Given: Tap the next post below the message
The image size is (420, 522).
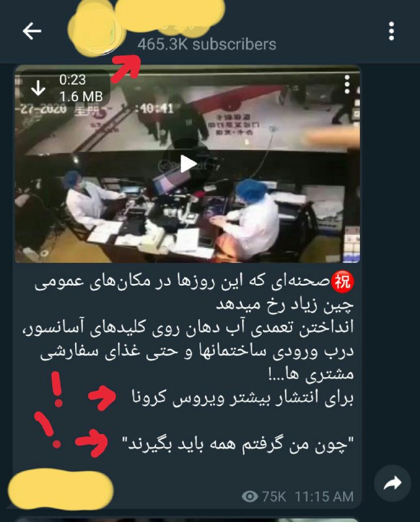Looking at the screenshot, I should click(x=187, y=519).
